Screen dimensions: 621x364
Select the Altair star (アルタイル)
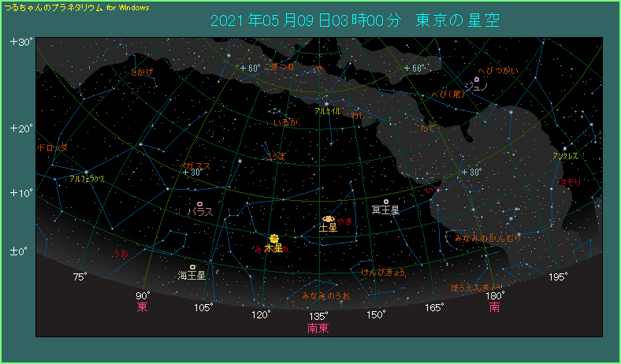(326, 103)
